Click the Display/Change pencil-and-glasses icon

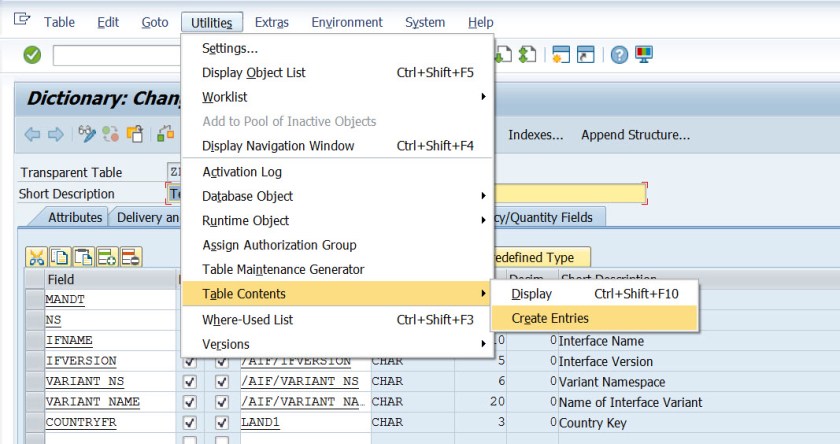88,134
